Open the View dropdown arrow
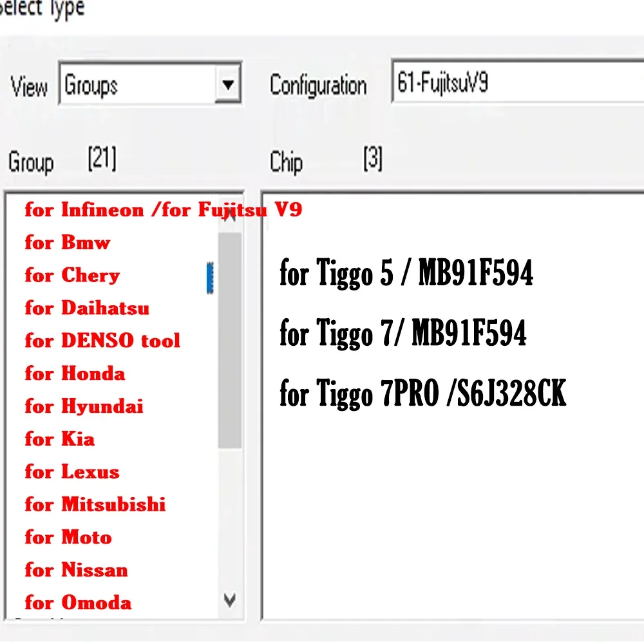The image size is (644, 644). (228, 84)
